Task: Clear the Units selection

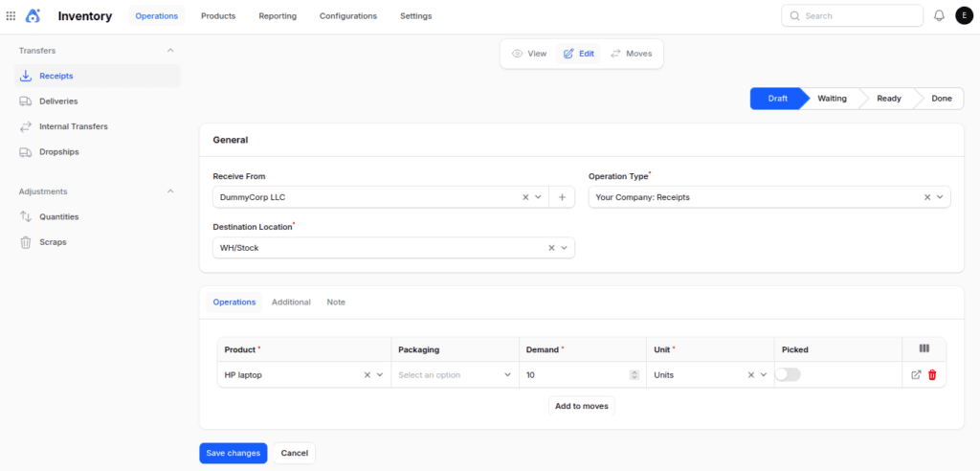Action: click(751, 375)
